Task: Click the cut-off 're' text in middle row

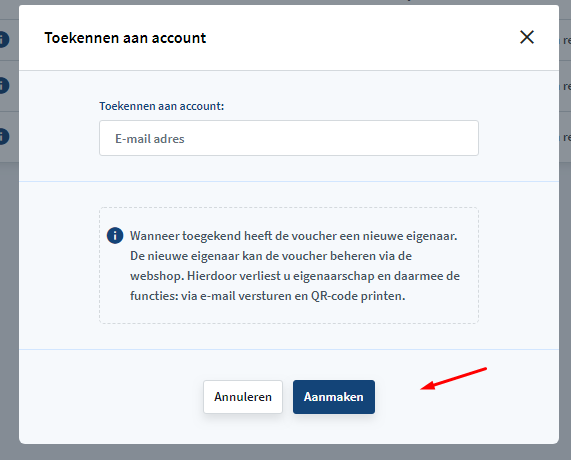Action: click(567, 86)
